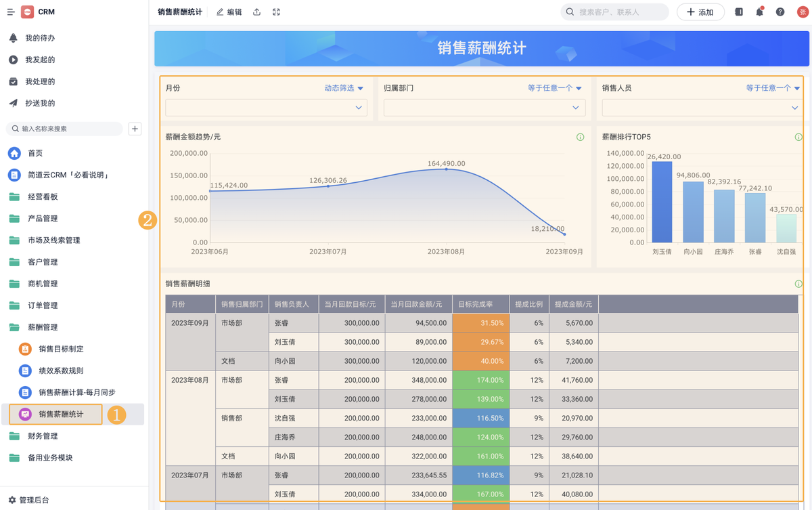Click the plus icon beside sidebar search
This screenshot has height=510, width=812.
pyautogui.click(x=135, y=129)
